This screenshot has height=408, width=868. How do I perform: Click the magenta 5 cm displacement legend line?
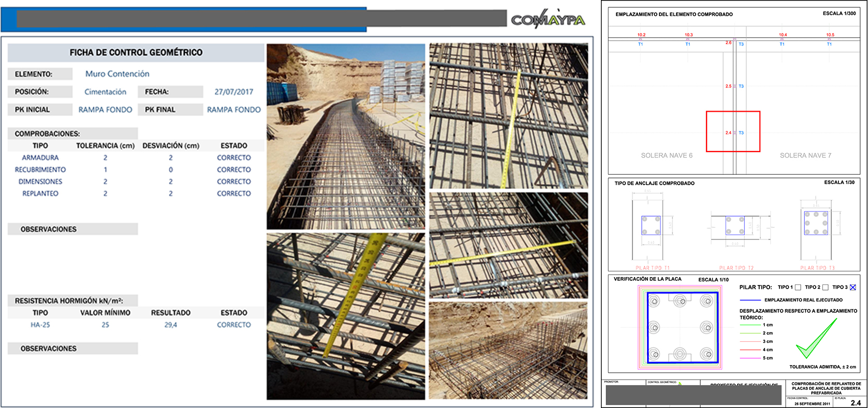click(750, 358)
